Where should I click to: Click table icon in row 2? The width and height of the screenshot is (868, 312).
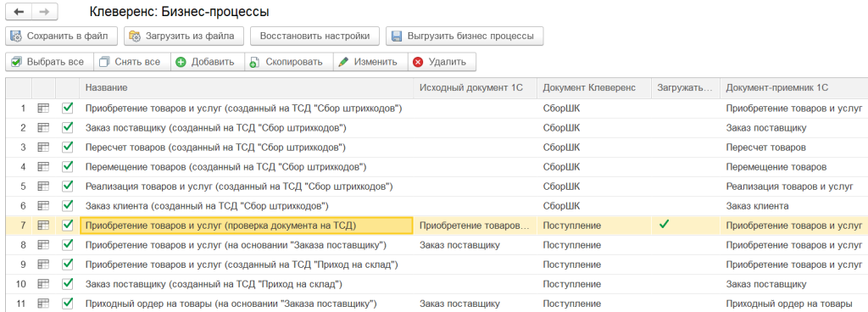(43, 128)
